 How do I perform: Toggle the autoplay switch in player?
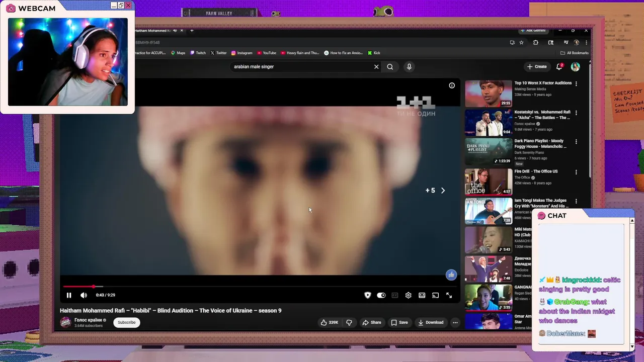381,295
